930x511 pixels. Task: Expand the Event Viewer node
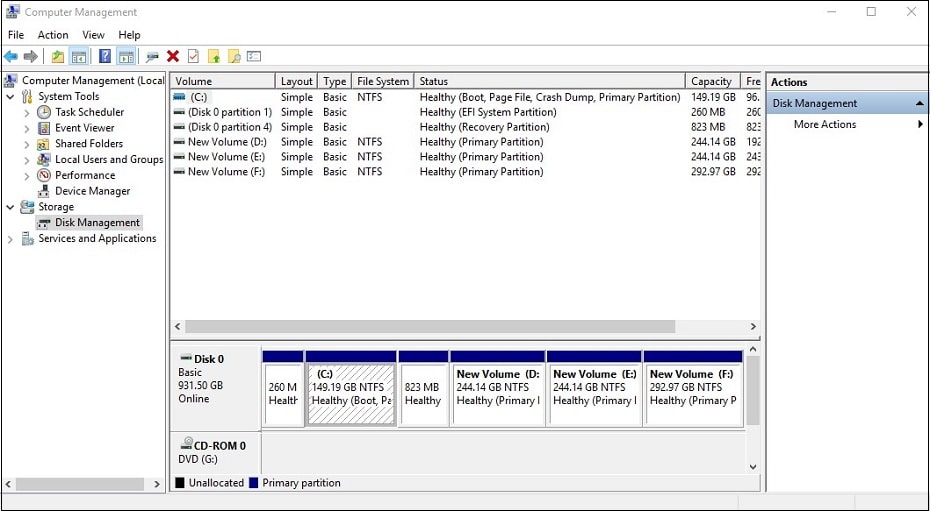point(27,128)
